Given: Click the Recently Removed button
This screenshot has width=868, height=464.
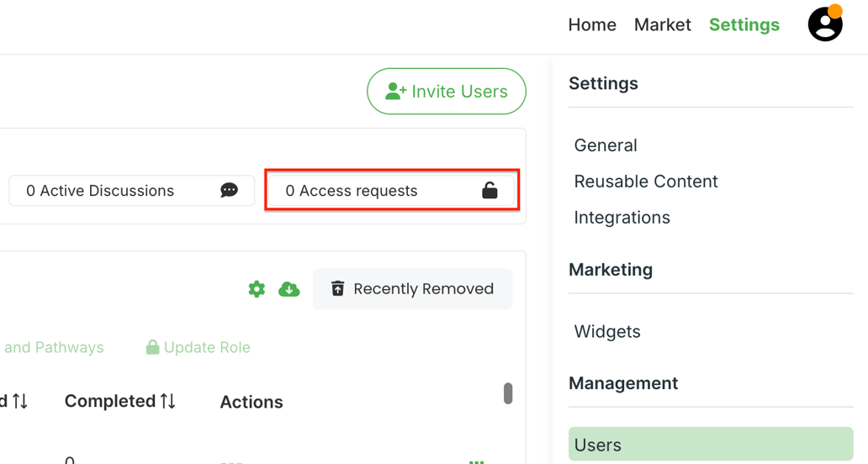Looking at the screenshot, I should 412,288.
